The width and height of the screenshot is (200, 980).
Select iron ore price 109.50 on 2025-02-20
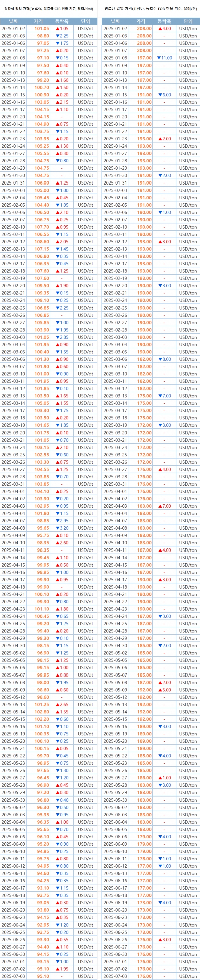(42, 286)
